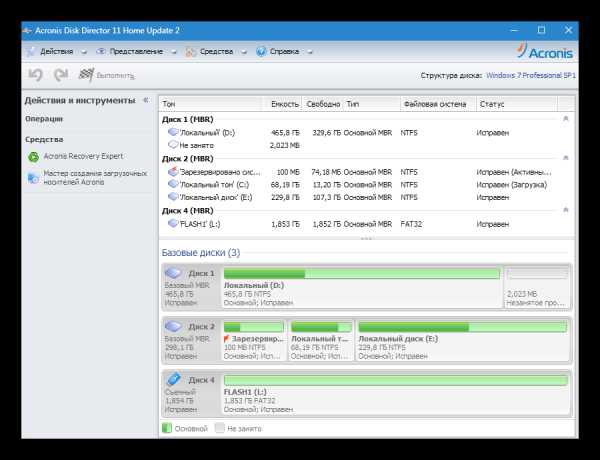Launch Acronis Recovery Expert

[83, 156]
